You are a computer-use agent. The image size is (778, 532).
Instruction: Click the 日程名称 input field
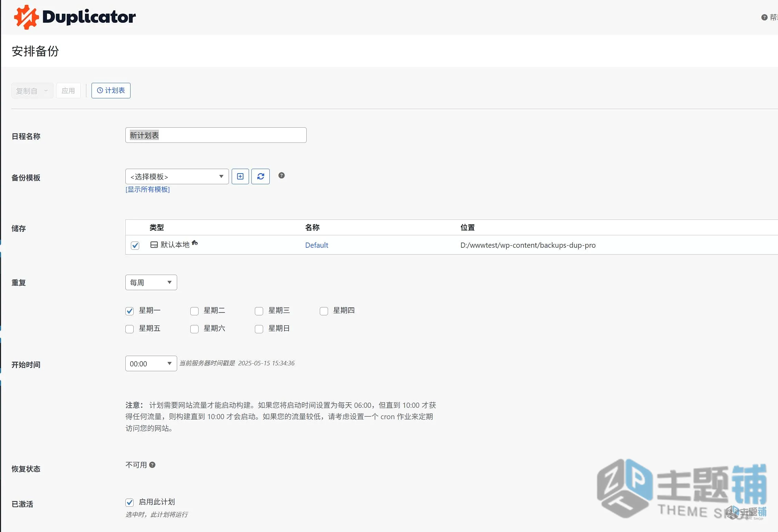pyautogui.click(x=216, y=135)
